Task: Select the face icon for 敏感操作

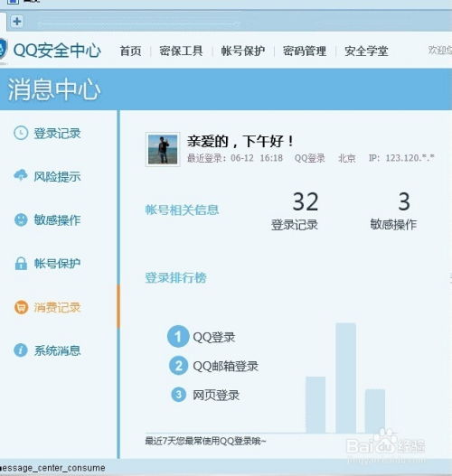Action: (21, 219)
